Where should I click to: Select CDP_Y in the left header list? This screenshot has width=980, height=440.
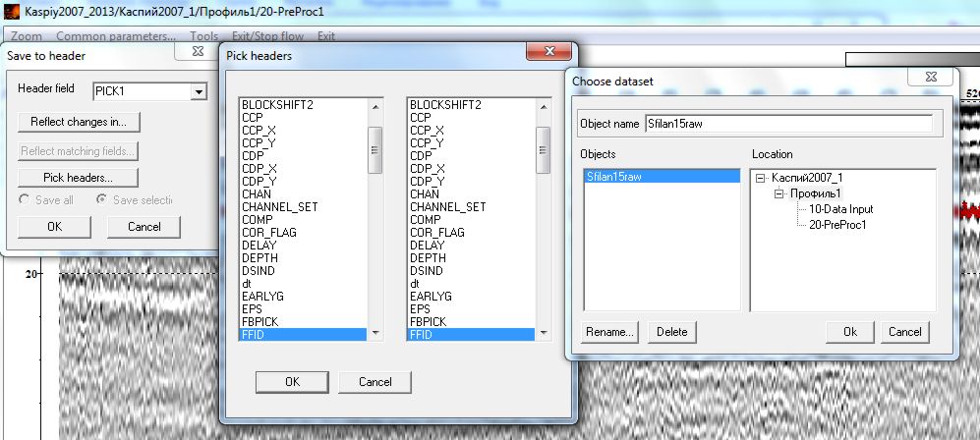(303, 182)
